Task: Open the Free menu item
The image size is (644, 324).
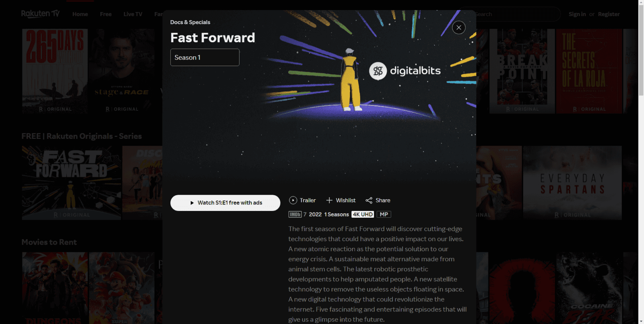Action: click(106, 14)
